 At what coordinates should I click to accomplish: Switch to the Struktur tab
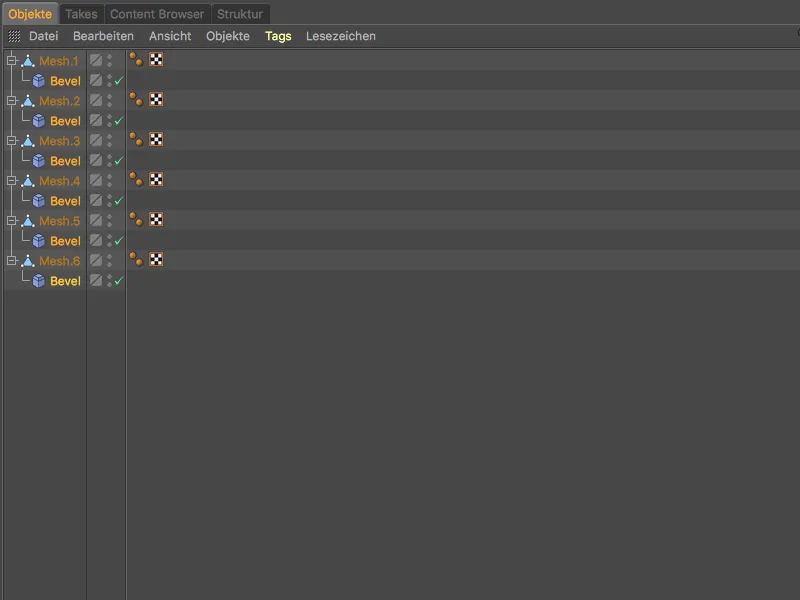coord(240,14)
